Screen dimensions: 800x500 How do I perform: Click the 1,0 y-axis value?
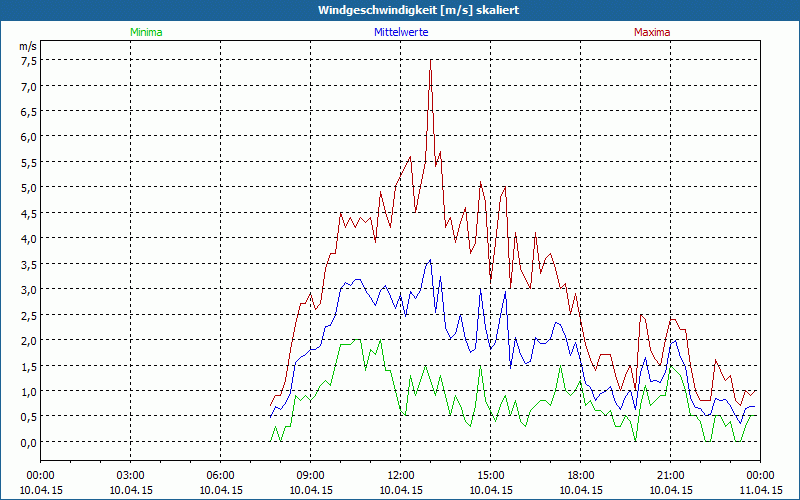29,391
